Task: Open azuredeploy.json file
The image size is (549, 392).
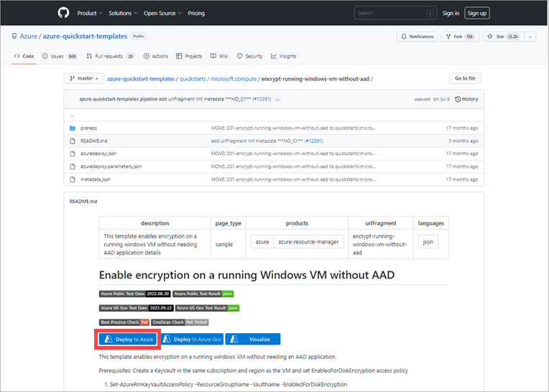Action: pos(98,154)
